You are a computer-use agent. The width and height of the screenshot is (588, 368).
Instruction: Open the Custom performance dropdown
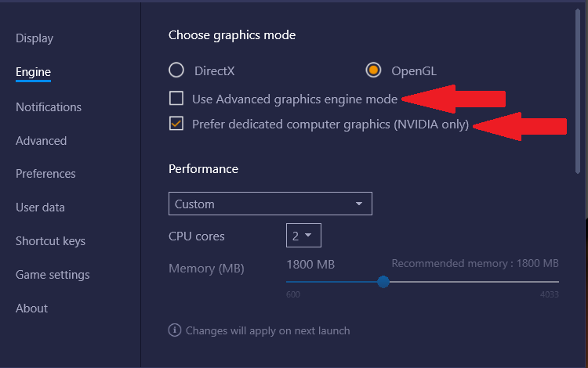(x=270, y=204)
